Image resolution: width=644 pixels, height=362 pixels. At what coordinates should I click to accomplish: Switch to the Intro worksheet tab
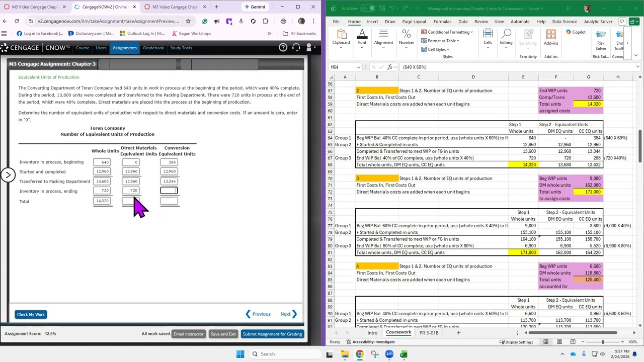tap(372, 333)
